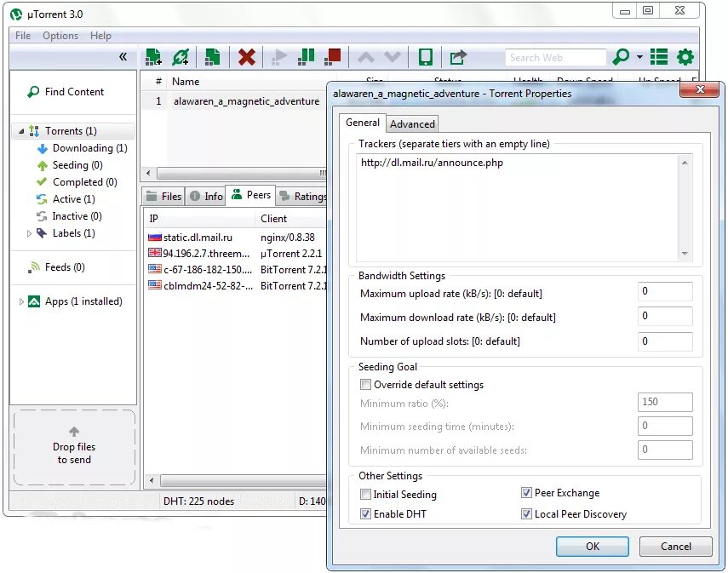Open the Options menu
728x573 pixels.
click(x=60, y=36)
